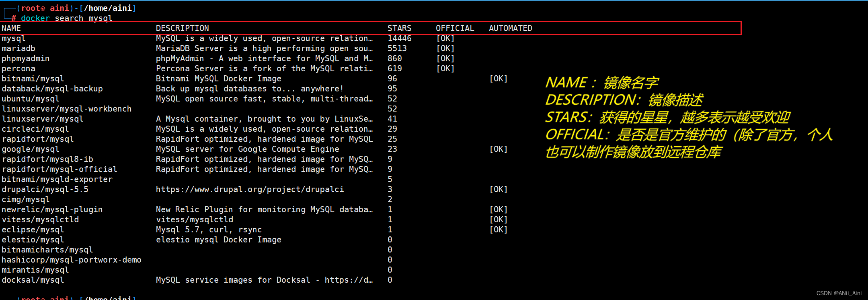Select the OFFICIAL column header
The image size is (868, 300).
pos(455,28)
